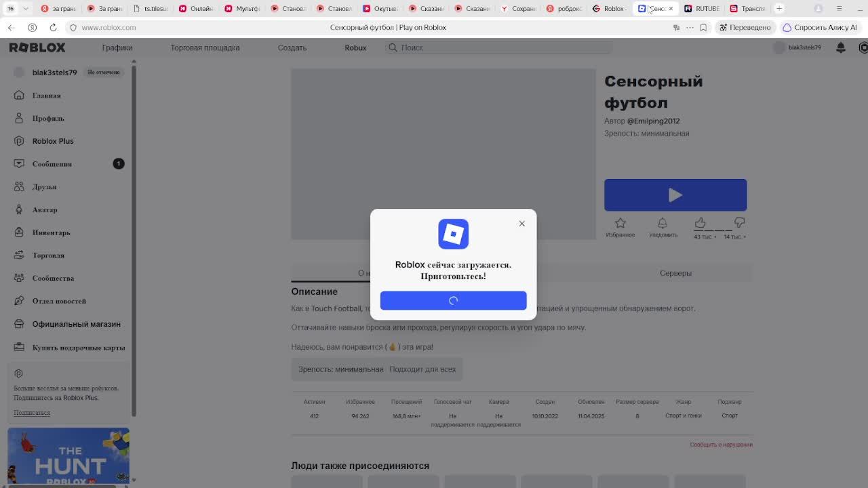Image resolution: width=868 pixels, height=488 pixels.
Task: Click the avatar next to blak3stels79 header
Action: coord(779,47)
